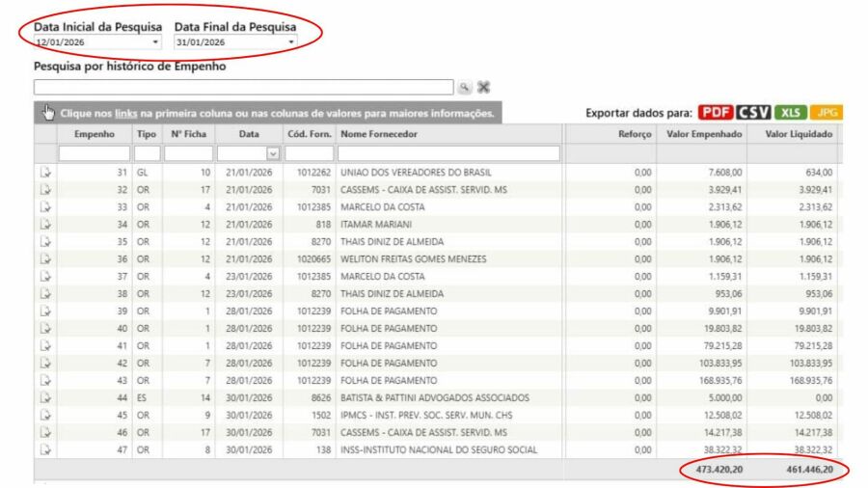Click total valor empenhado 473.420,20
Viewport: 868px width, 488px height.
[x=719, y=469]
